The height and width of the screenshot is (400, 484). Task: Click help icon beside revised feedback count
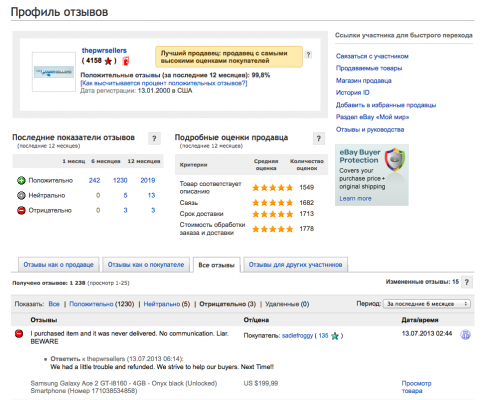[x=467, y=282]
